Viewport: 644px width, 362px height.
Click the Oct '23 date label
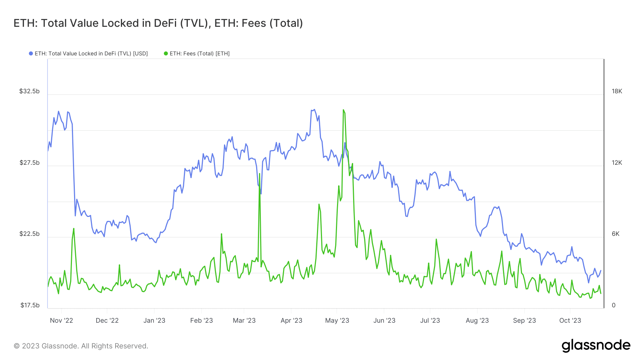pyautogui.click(x=570, y=321)
